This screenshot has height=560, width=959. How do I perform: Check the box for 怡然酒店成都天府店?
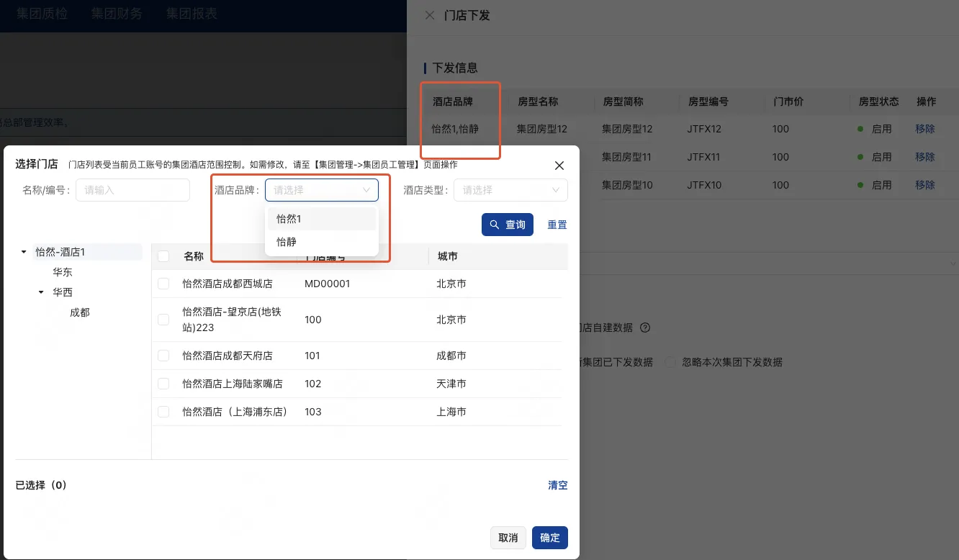point(163,356)
